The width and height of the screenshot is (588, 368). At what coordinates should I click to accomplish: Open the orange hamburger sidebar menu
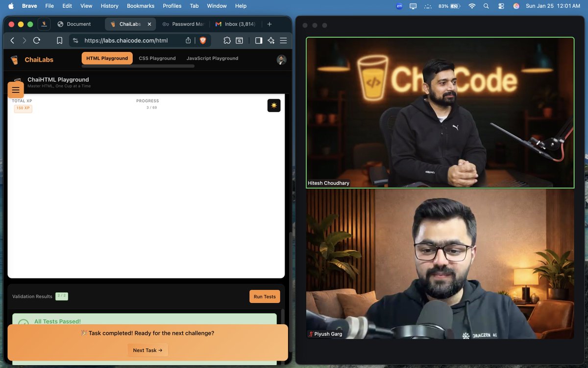pos(16,90)
